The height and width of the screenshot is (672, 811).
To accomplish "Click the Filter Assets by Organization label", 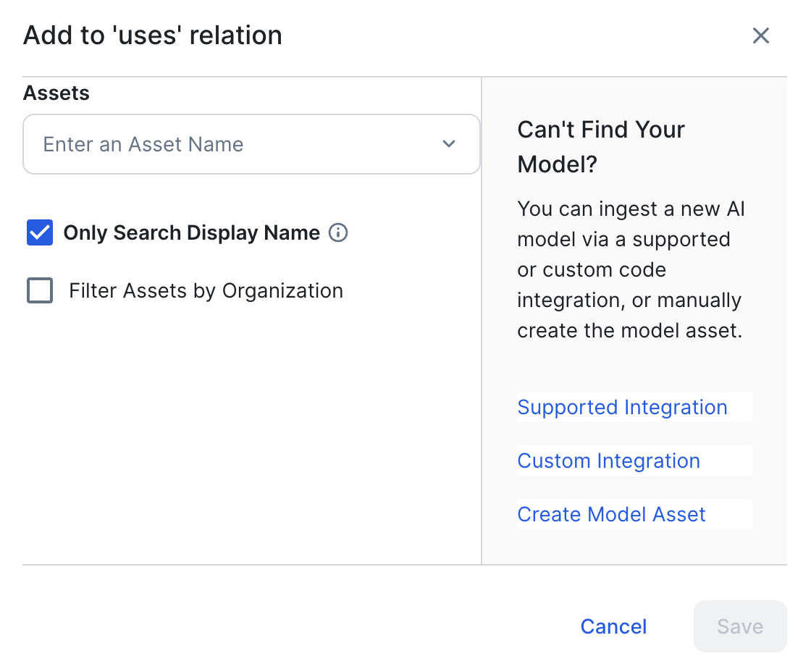I will click(x=206, y=290).
